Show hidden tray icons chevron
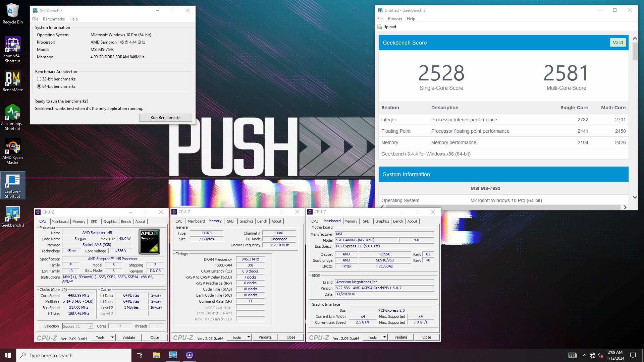Viewport: 644px width, 362px height. [x=584, y=355]
